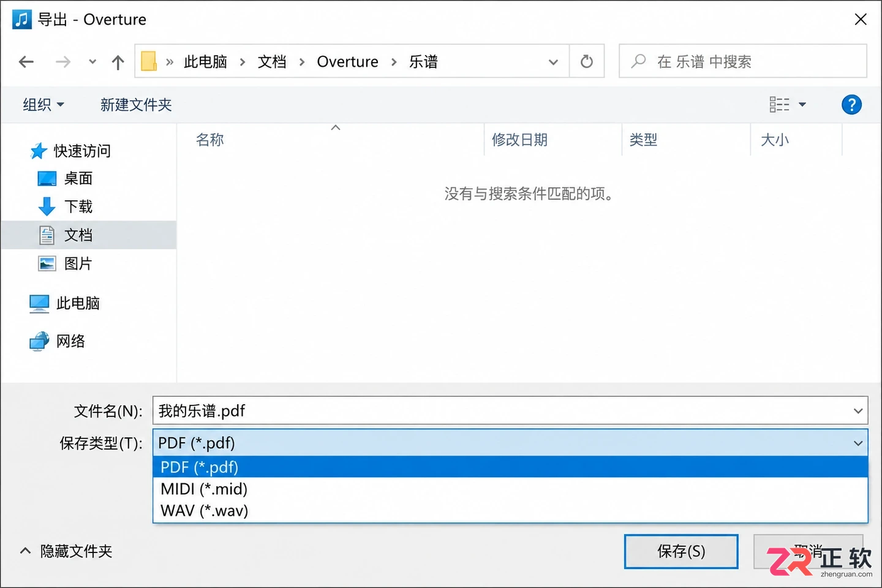Screen dimensions: 882x588
Task: Click the folder icon in address bar
Action: tap(149, 61)
